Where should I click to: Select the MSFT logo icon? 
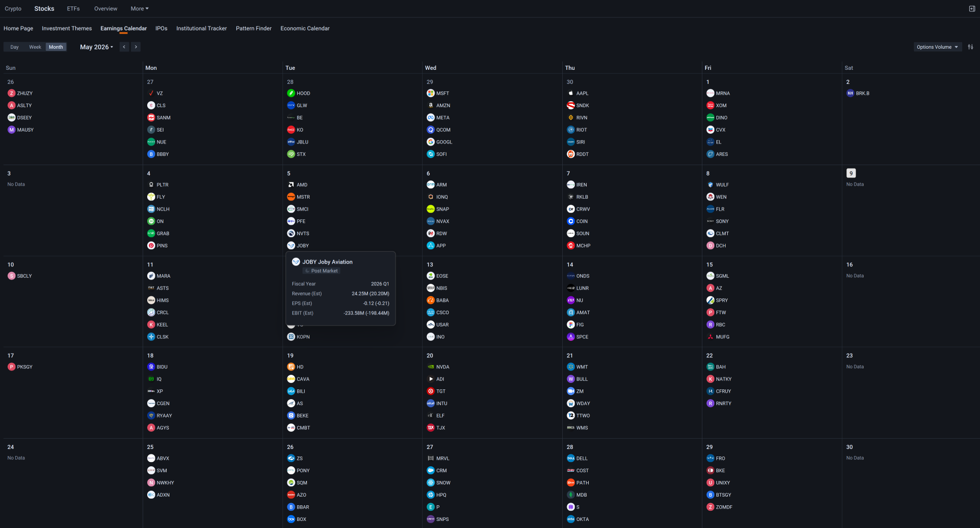431,93
